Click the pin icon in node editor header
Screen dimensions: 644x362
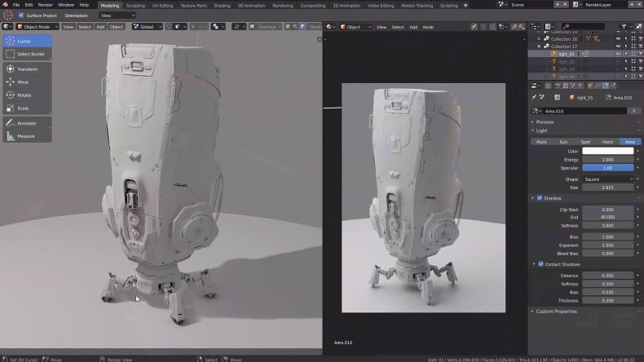click(474, 27)
